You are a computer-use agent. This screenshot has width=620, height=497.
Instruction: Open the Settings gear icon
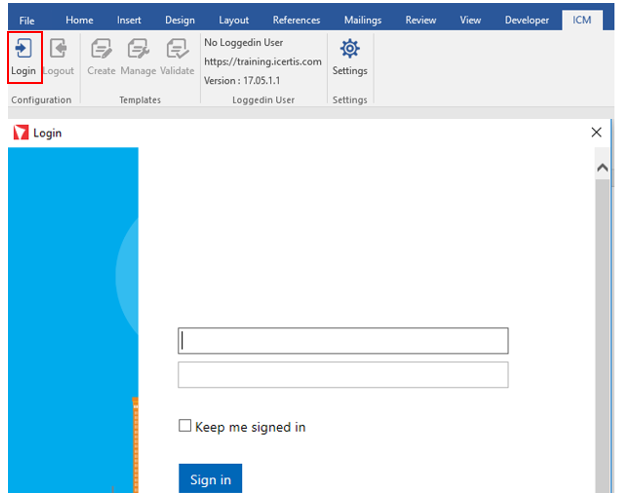click(x=350, y=50)
